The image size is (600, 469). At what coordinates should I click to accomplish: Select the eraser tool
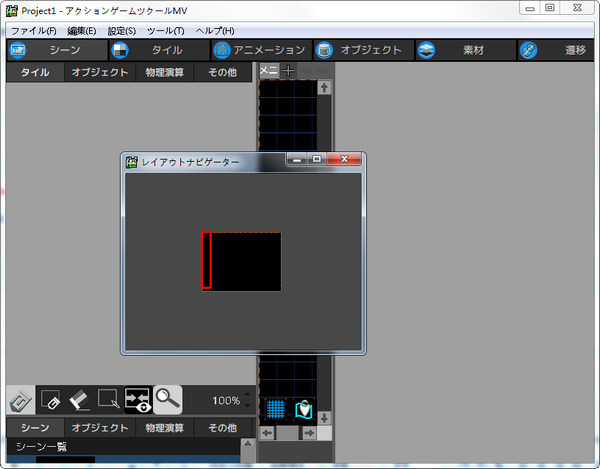tap(80, 400)
